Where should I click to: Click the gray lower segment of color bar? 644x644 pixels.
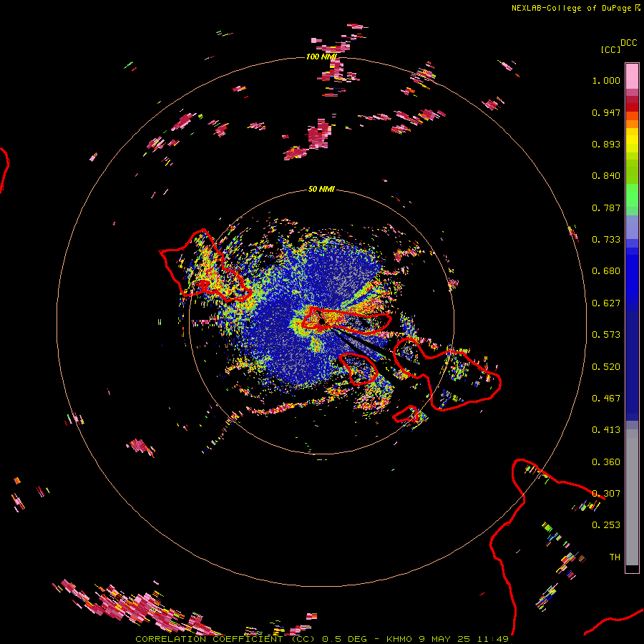click(632, 497)
